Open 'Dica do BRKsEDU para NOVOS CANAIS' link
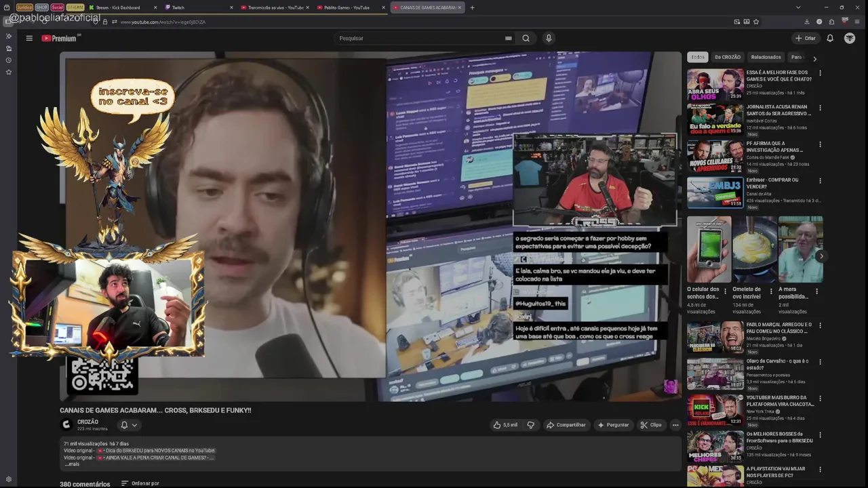Screen dimensions: 868x488 156,451
